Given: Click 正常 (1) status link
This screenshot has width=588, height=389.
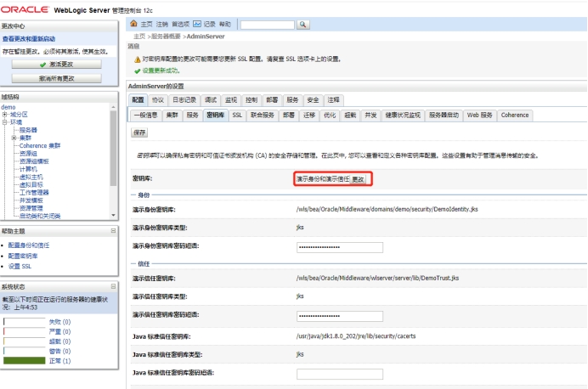Looking at the screenshot, I should pos(60,361).
